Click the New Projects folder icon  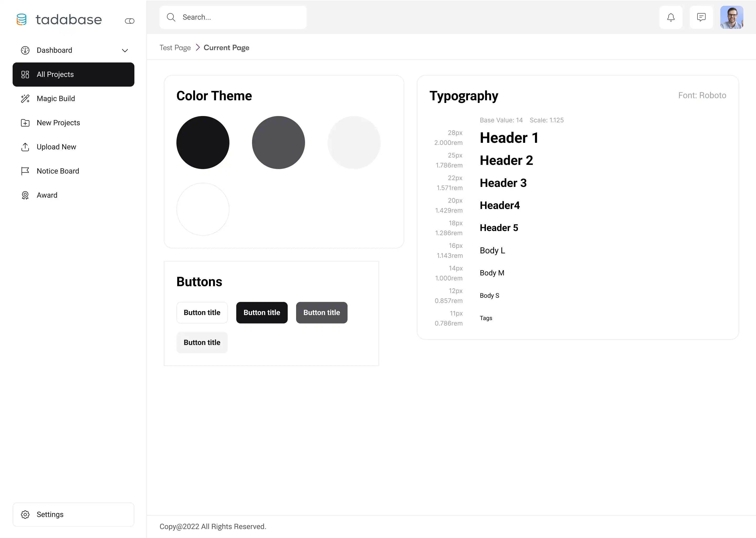[x=25, y=123]
